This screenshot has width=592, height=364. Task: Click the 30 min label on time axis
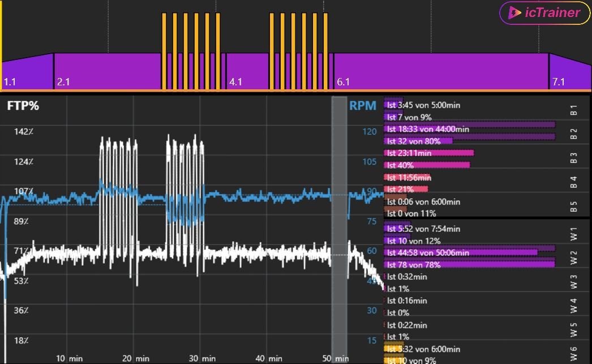201,358
